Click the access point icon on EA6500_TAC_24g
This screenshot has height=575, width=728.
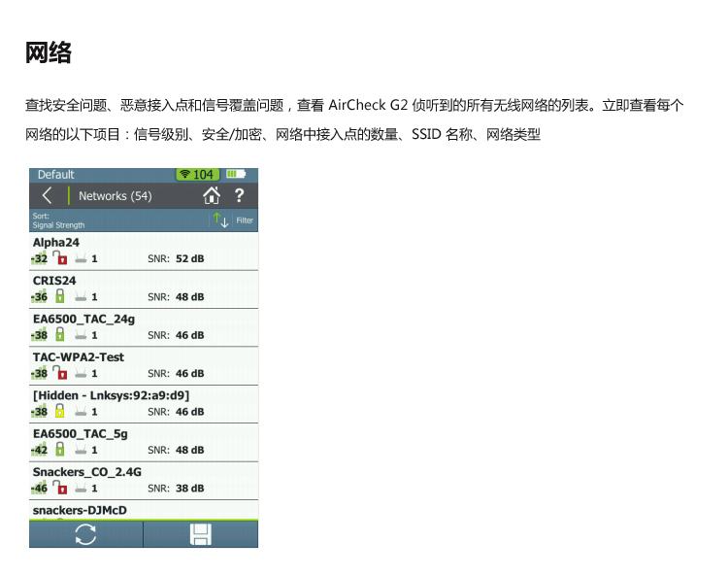click(x=81, y=334)
